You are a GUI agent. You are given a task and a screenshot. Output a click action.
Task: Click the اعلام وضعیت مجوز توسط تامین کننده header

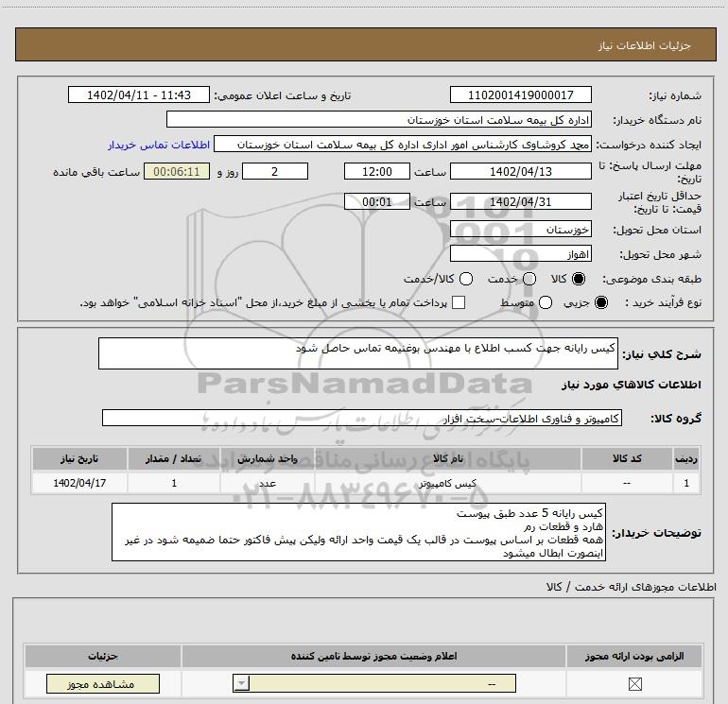point(373,657)
